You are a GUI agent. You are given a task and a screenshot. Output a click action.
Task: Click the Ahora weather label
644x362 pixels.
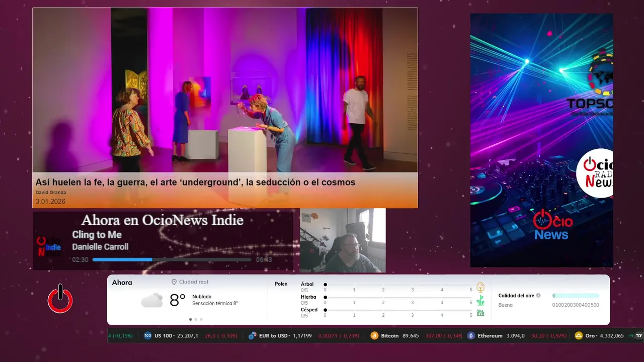pyautogui.click(x=122, y=283)
